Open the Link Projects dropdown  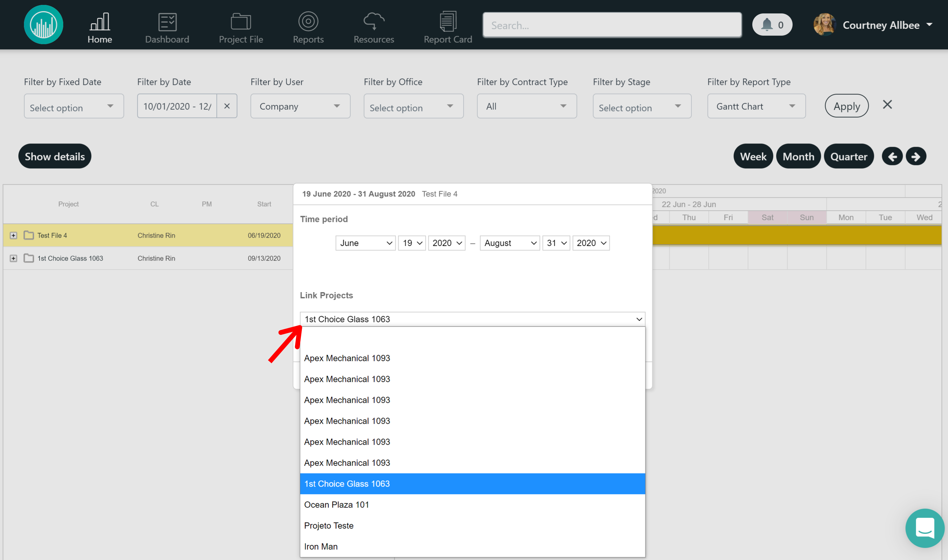pyautogui.click(x=472, y=319)
